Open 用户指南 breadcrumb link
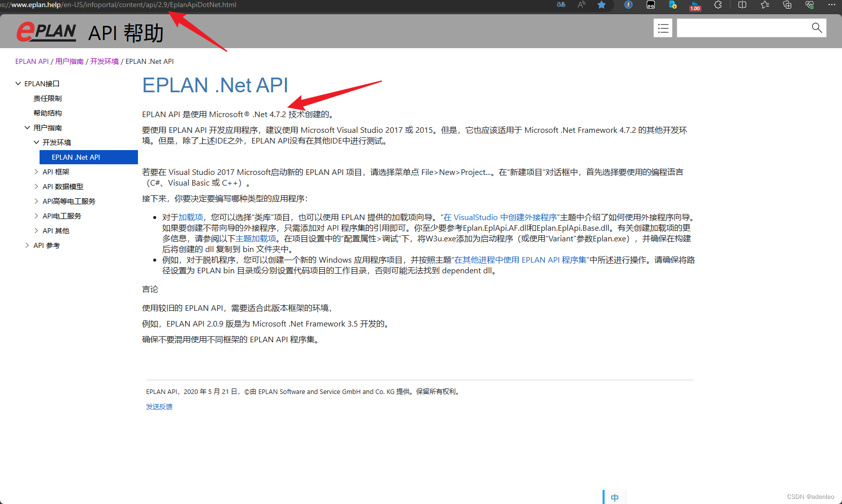Viewport: 842px width, 504px height. click(x=69, y=61)
